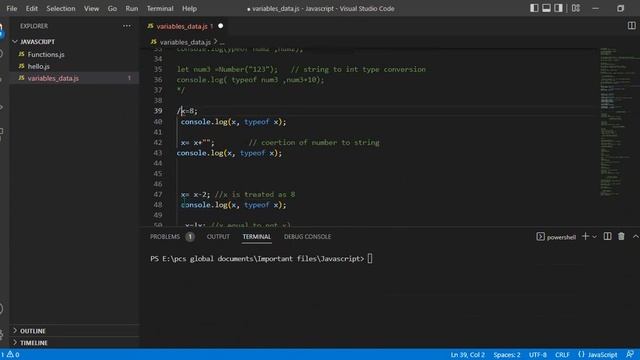Open hello.js in the explorer

pyautogui.click(x=39, y=66)
